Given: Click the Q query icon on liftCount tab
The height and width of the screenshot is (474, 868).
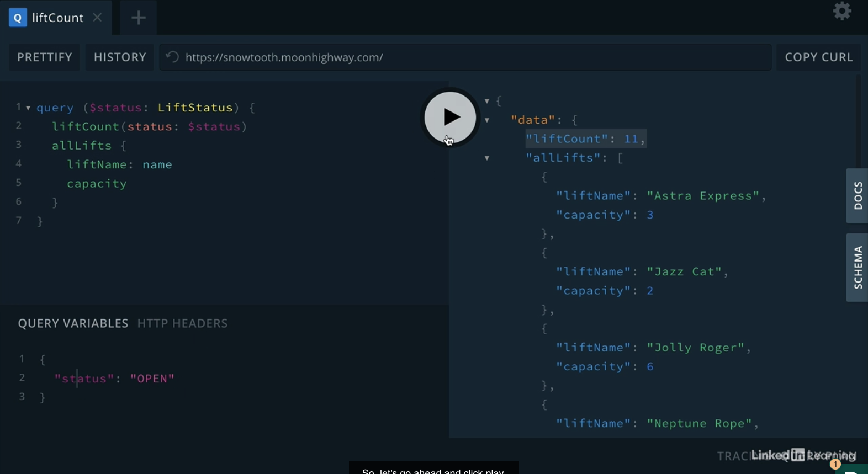Looking at the screenshot, I should 18,18.
